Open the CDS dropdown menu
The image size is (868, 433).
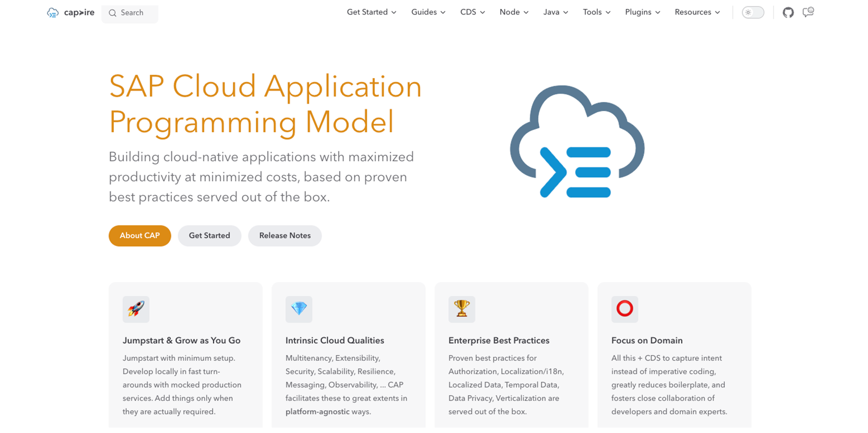pos(473,12)
